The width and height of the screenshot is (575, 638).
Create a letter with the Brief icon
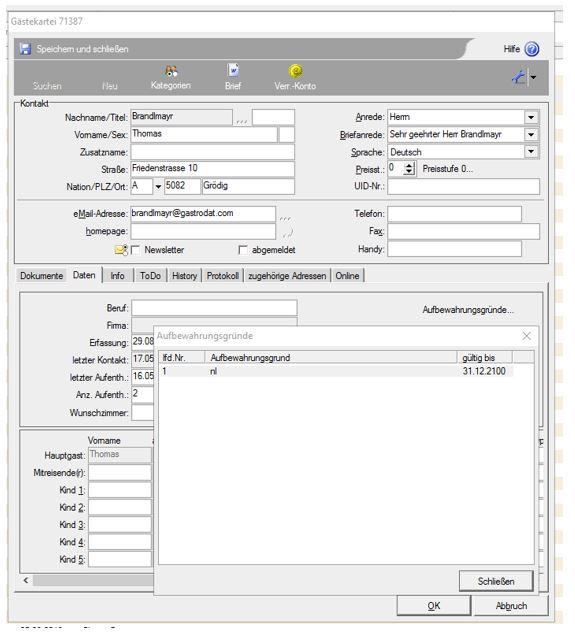[233, 70]
